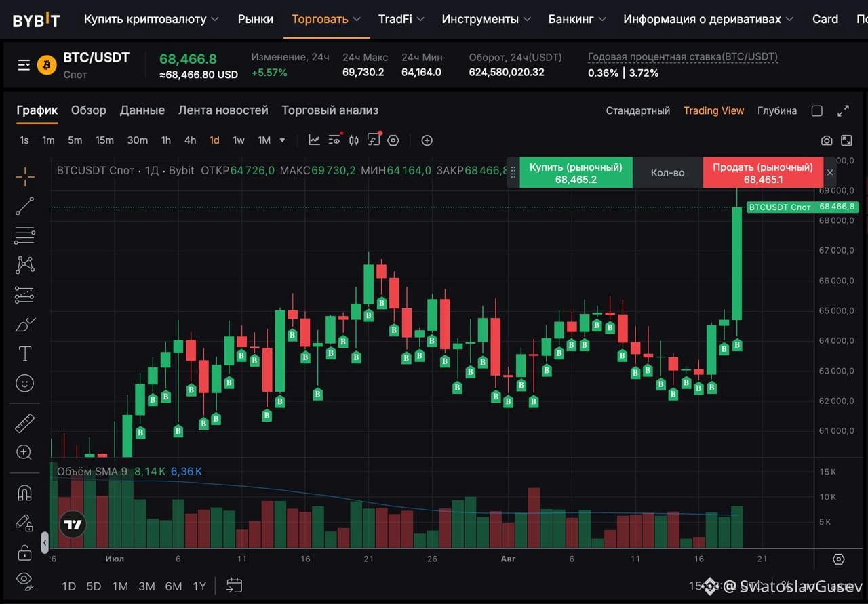This screenshot has height=604, width=868.
Task: Take a chart snapshot with camera icon
Action: click(827, 141)
